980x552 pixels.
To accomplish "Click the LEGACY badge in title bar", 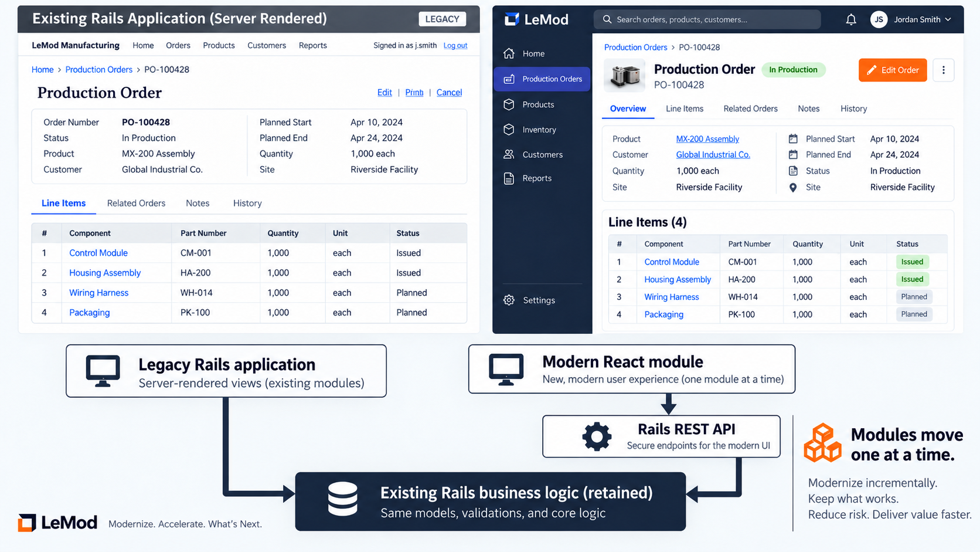I will pos(442,19).
